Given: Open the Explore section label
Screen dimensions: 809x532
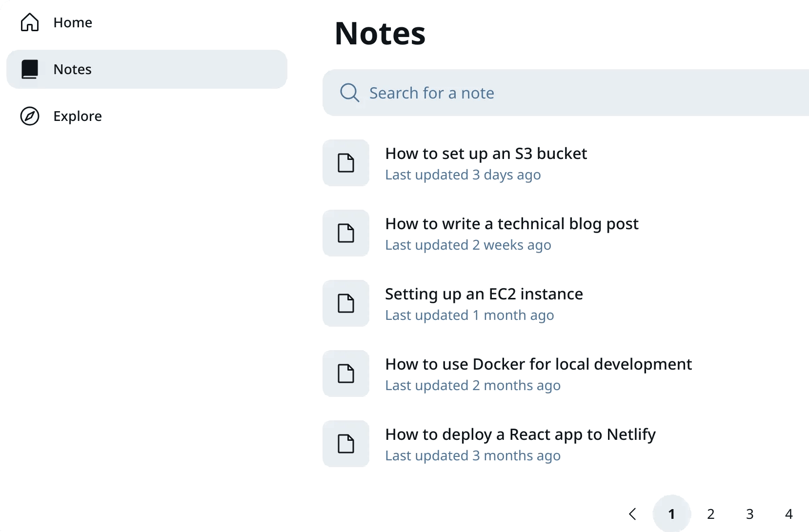Looking at the screenshot, I should coord(78,116).
